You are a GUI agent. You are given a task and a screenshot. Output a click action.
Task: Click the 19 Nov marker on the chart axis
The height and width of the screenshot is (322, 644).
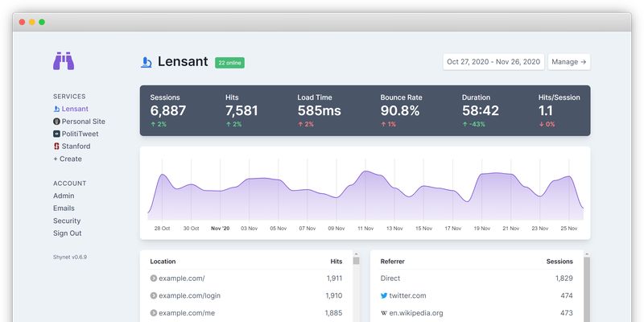481,229
